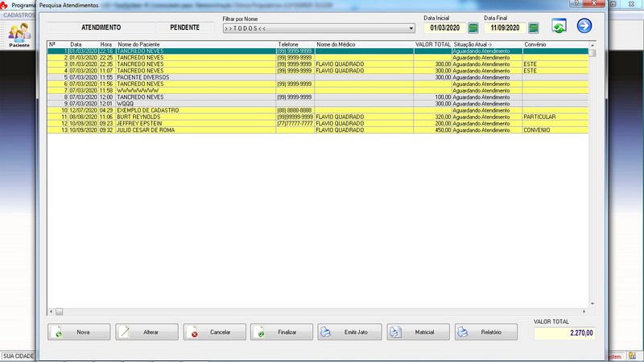Viewport: 644px width, 362px height.
Task: Select row 7 WWWWWWWW patient
Action: click(x=318, y=91)
